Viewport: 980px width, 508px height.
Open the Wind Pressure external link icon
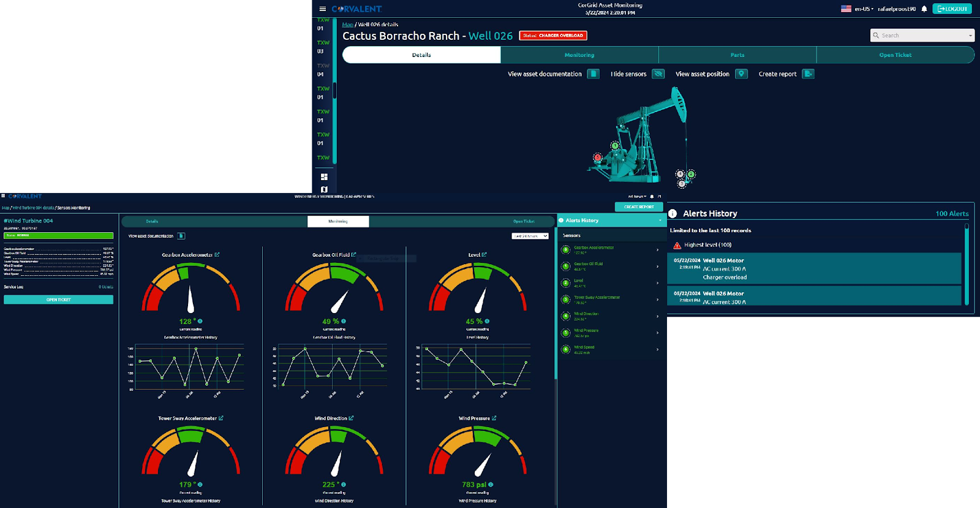(x=494, y=418)
